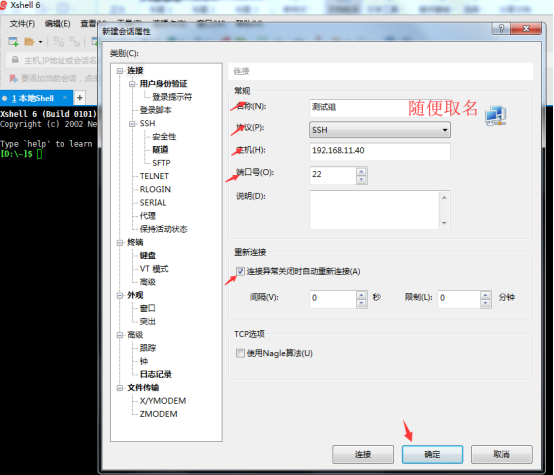Enable the use Nagle algorithm checkbox

pyautogui.click(x=240, y=353)
